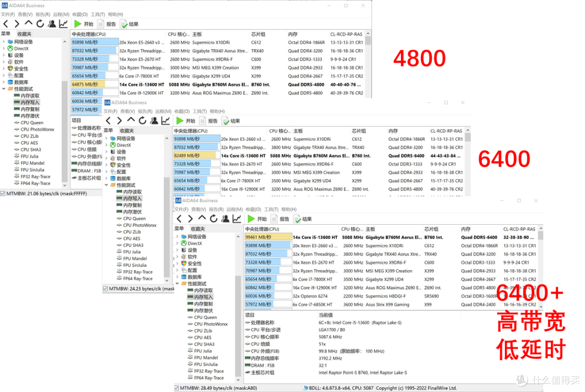Viewport: 585px width, 392px height.
Task: Expand 设备 in the backmost window tree
Action: [4, 55]
